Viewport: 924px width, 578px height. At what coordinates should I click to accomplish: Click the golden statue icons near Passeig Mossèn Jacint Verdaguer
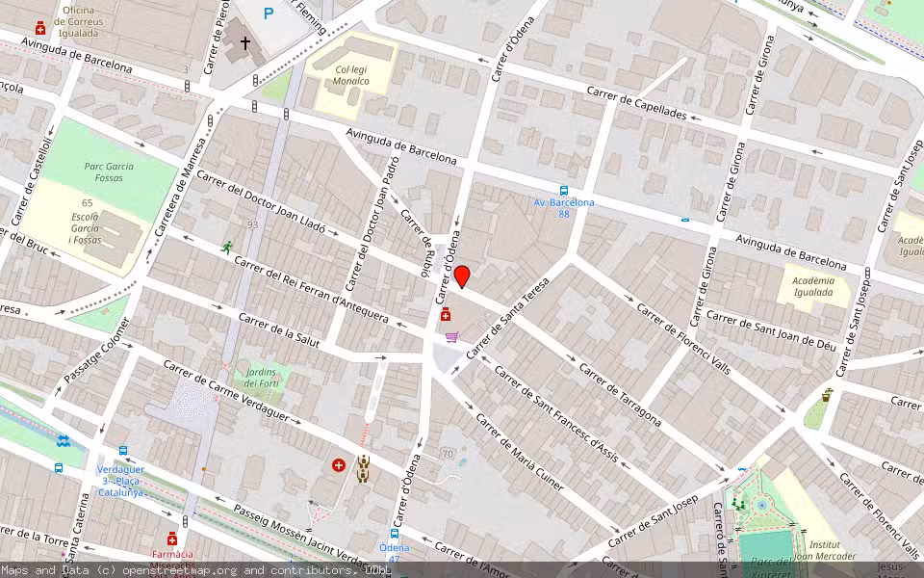click(x=362, y=469)
